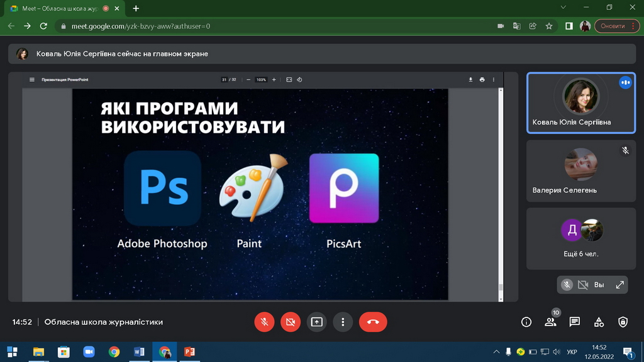
Task: Zoom in on the presentation viewer
Action: (x=274, y=80)
